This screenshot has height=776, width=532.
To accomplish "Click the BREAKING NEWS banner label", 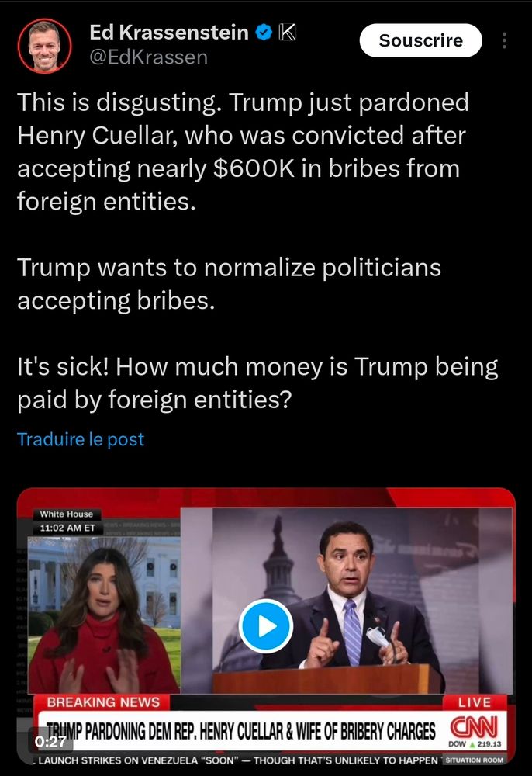I will pos(103,702).
